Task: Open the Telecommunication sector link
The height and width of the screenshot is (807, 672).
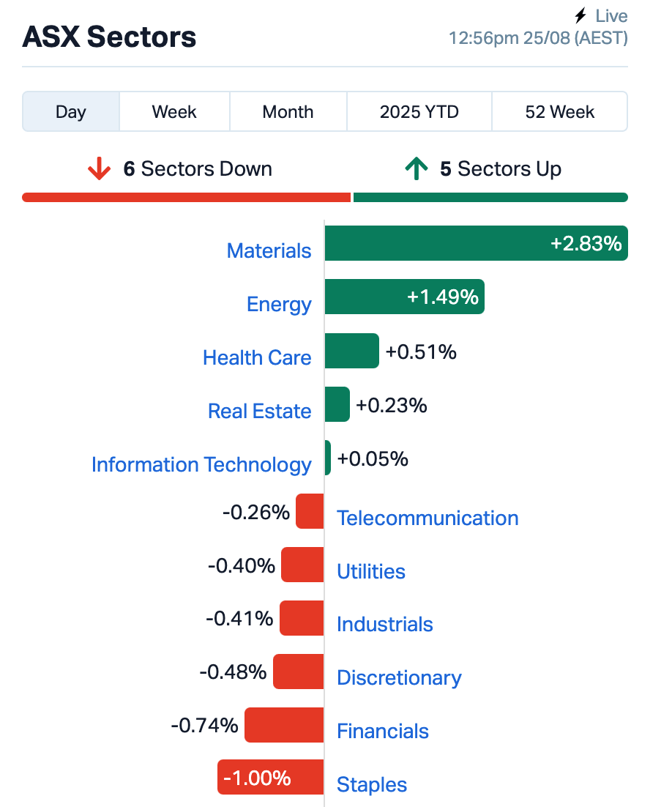Action: coord(428,518)
